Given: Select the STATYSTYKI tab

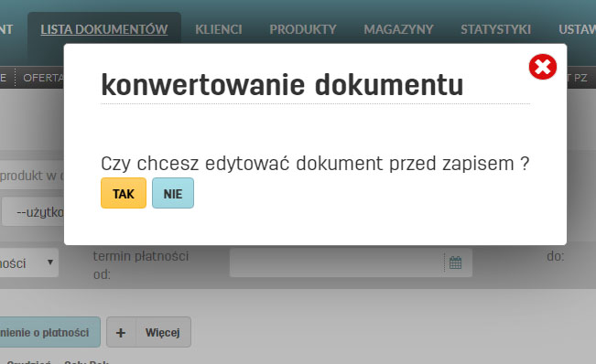Looking at the screenshot, I should tap(495, 29).
